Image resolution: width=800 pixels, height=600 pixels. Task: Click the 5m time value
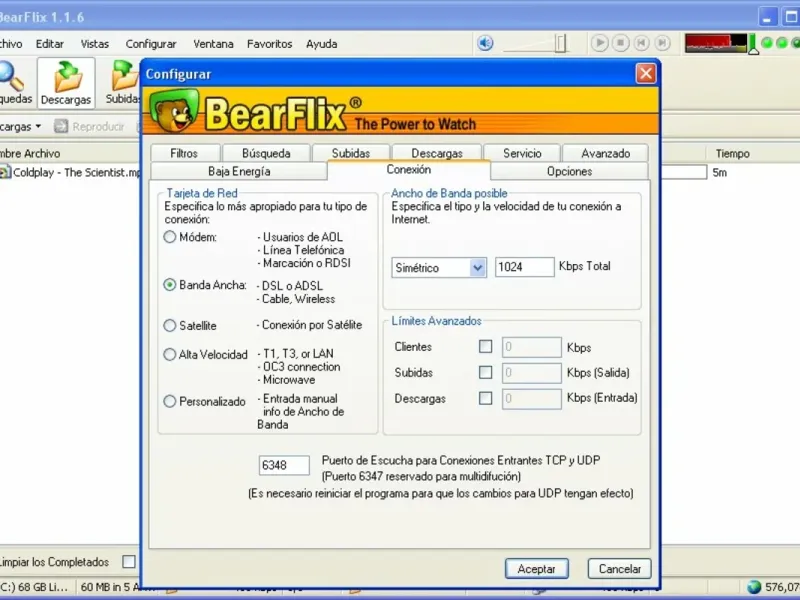tap(719, 172)
